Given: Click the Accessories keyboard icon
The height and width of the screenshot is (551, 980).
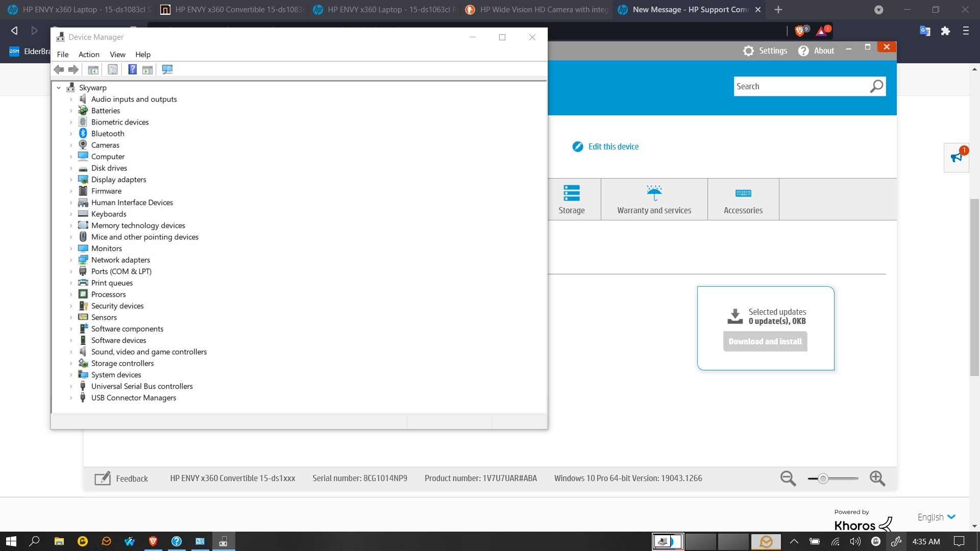Looking at the screenshot, I should pyautogui.click(x=743, y=193).
